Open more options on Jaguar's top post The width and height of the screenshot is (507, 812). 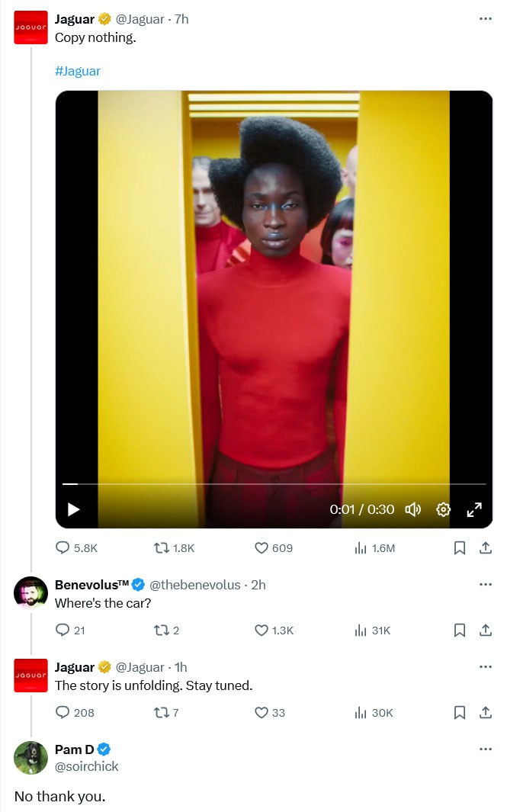click(x=485, y=18)
